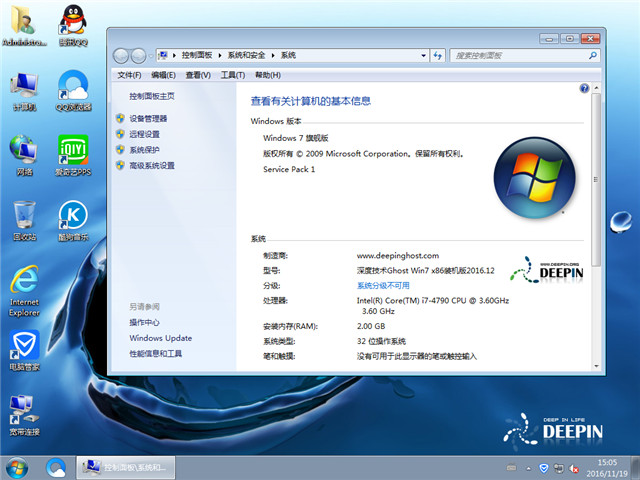This screenshot has height=480, width=640.
Task: Open the 文件(F) menu
Action: (x=129, y=75)
